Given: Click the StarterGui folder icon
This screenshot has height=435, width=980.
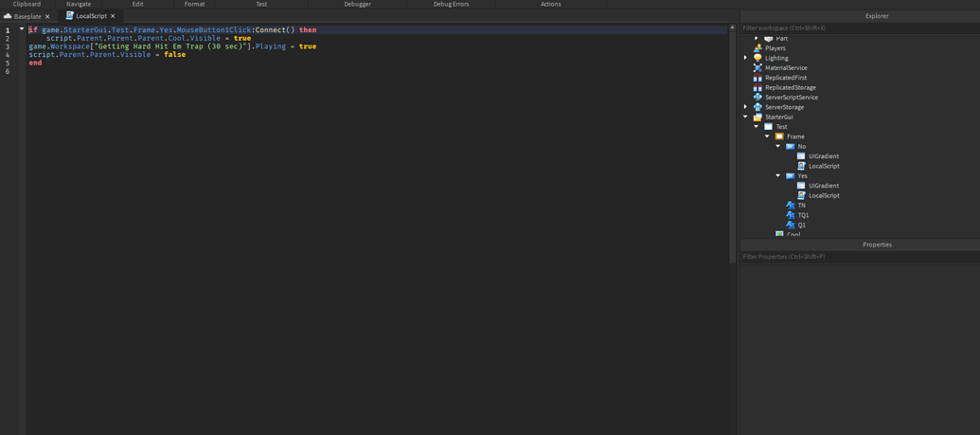Looking at the screenshot, I should tap(757, 118).
